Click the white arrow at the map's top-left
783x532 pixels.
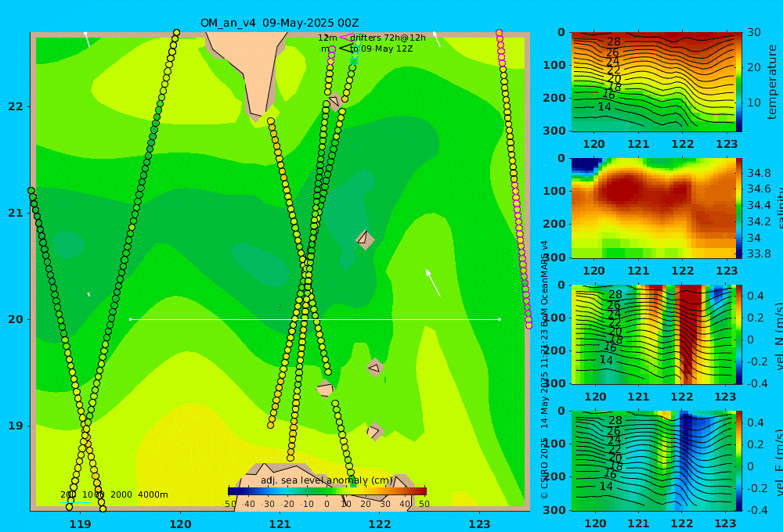pos(87,39)
